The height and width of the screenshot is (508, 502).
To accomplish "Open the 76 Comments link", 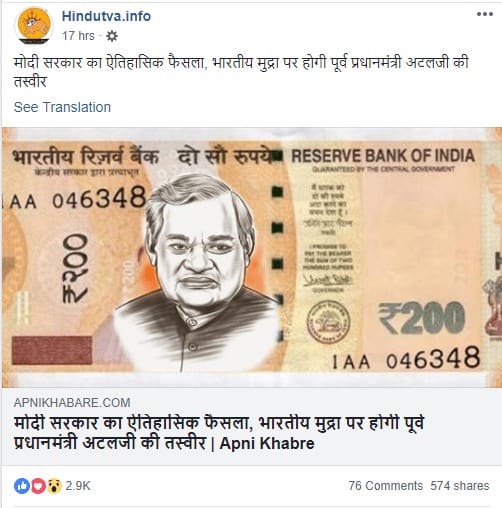I will click(386, 486).
